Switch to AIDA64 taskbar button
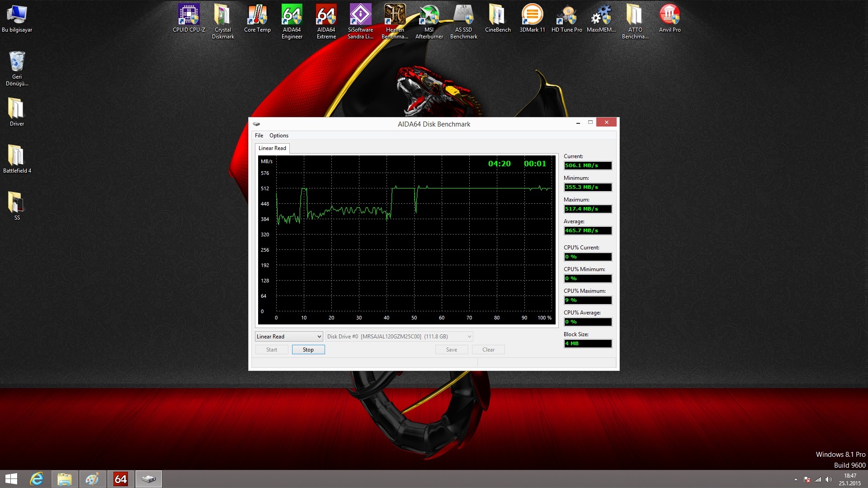 pos(120,479)
